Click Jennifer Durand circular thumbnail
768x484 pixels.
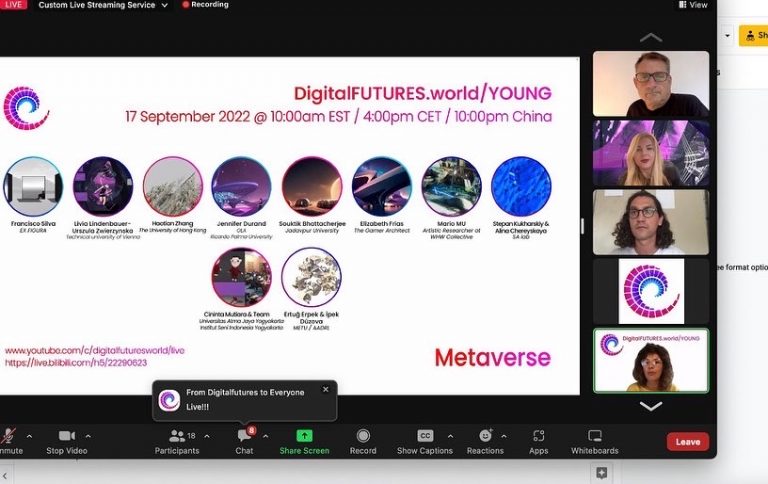point(241,186)
